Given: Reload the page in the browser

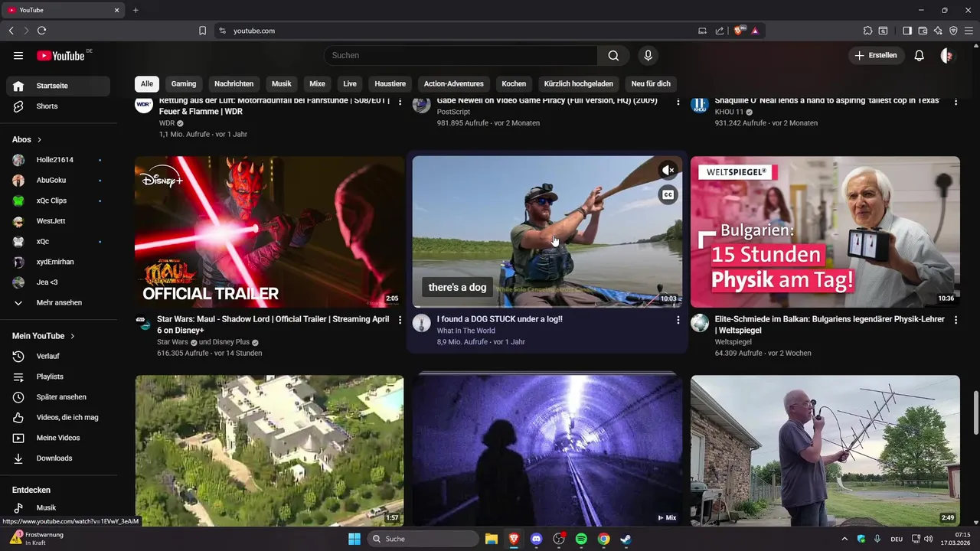Looking at the screenshot, I should (41, 31).
